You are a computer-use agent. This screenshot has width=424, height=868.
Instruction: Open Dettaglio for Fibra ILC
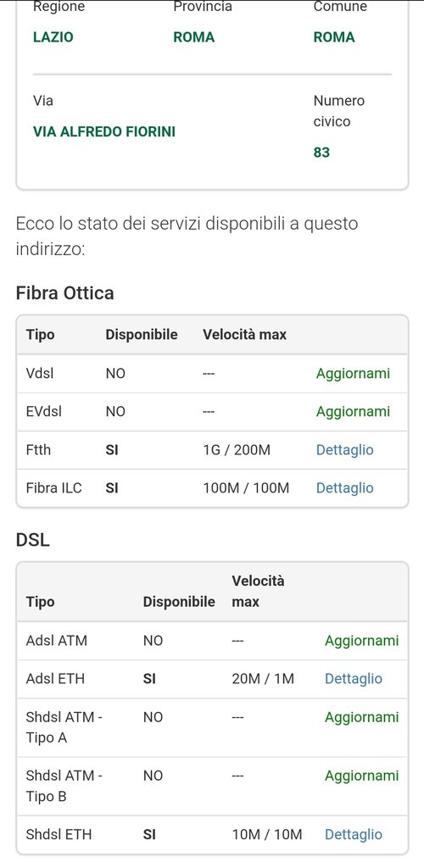tap(344, 488)
